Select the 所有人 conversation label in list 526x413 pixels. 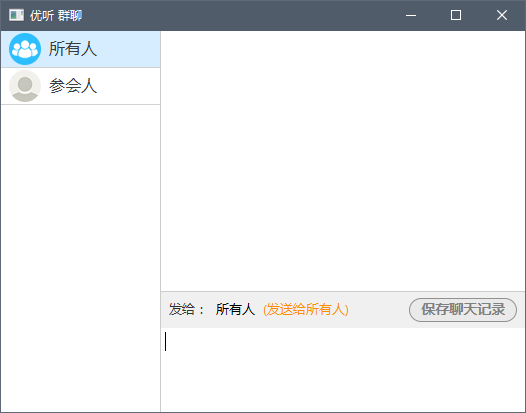pos(73,49)
